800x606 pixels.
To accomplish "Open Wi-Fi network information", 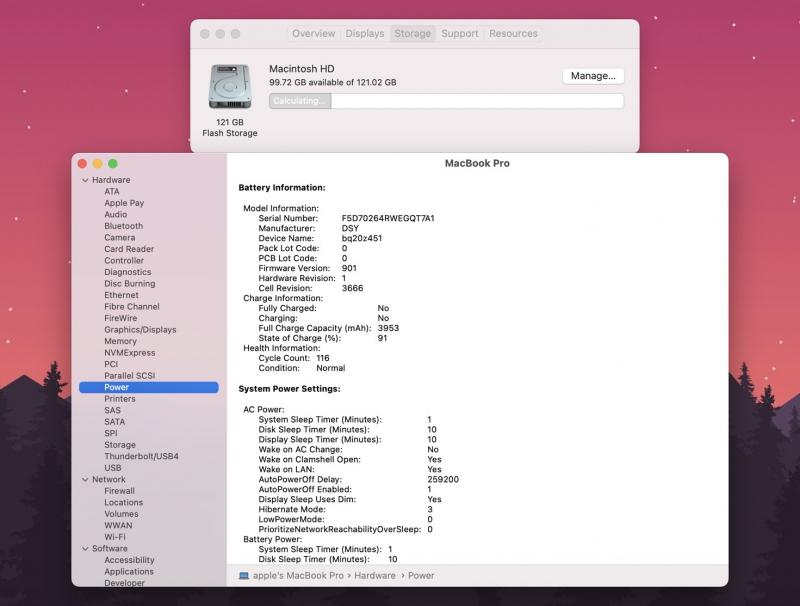I will [115, 537].
